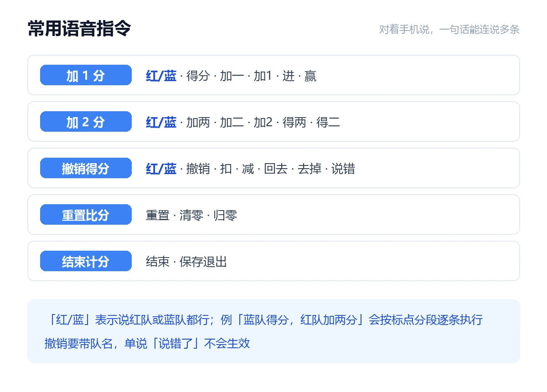Click the phrase "保存退出"
The width and height of the screenshot is (547, 392).
pos(203,262)
